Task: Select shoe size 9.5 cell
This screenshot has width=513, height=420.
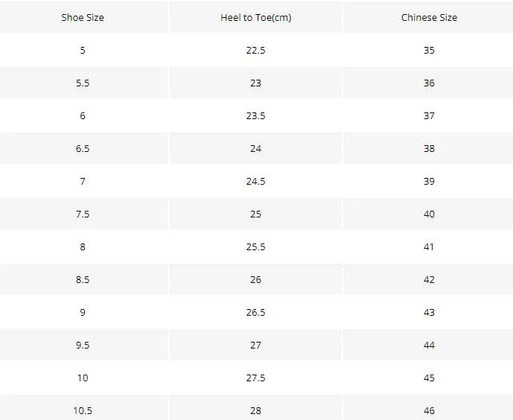Action: pos(83,345)
